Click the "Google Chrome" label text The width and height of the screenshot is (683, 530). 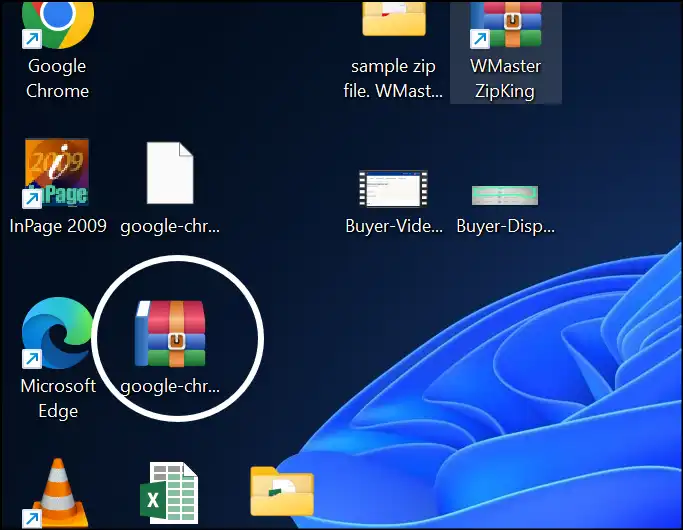pos(57,78)
